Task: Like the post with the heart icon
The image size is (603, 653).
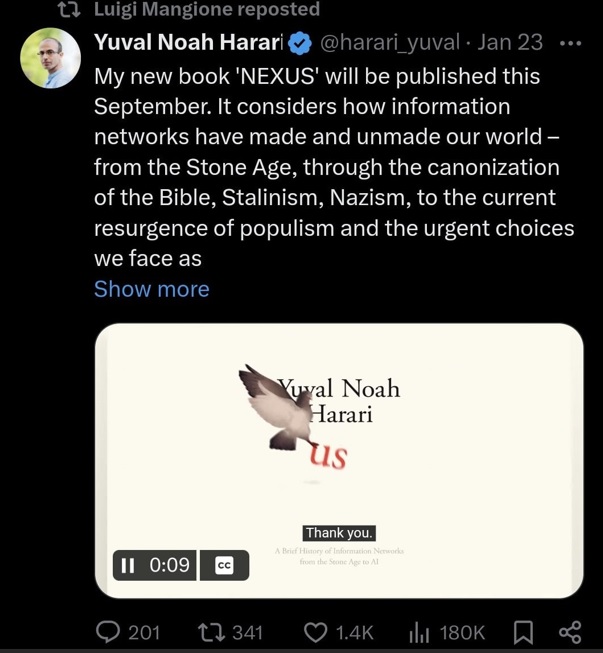Action: [315, 632]
